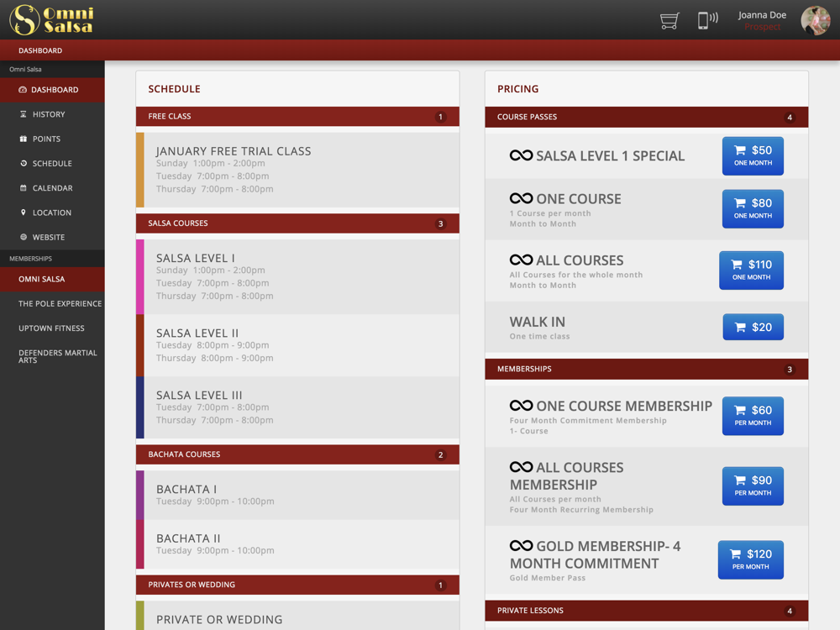Expand the Private Lessons section header

coord(647,611)
